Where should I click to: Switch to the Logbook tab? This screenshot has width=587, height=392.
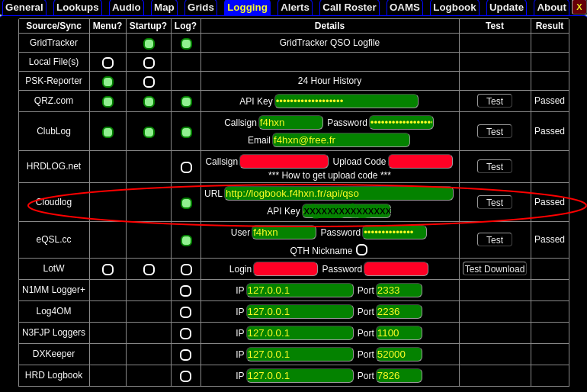[454, 8]
